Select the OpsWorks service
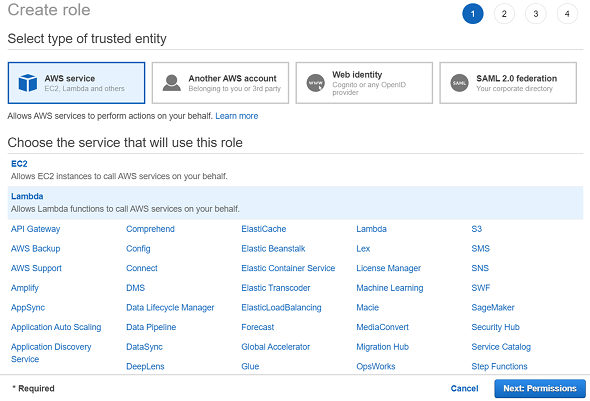Image resolution: width=590 pixels, height=401 pixels. 376,366
